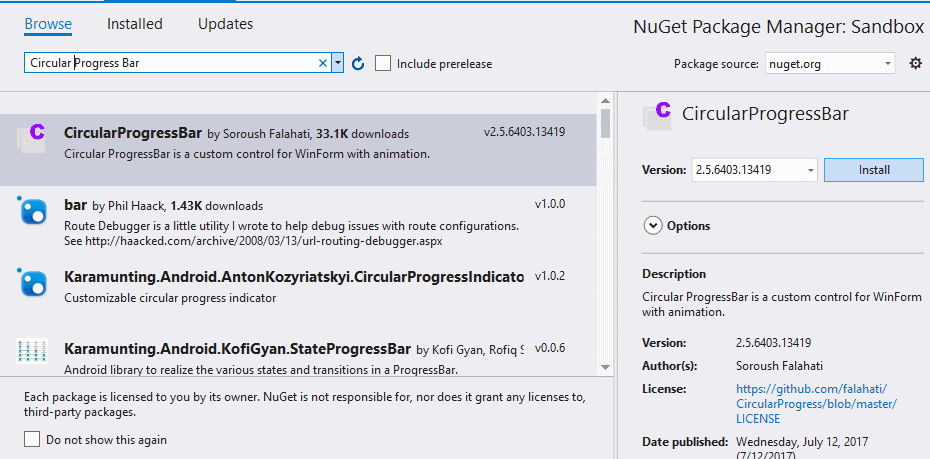Expand the Options section
The width and height of the screenshot is (930, 459).
[x=653, y=226]
